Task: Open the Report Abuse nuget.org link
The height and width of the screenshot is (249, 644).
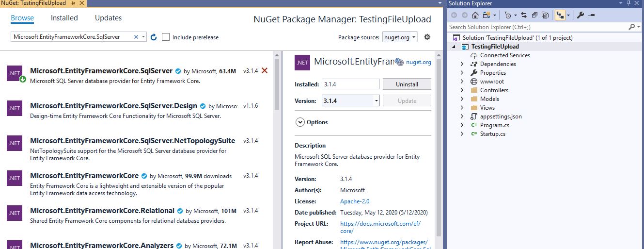Action: coord(384,245)
